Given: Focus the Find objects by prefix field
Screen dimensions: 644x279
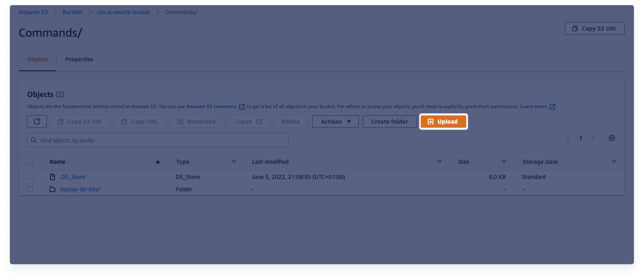Looking at the screenshot, I should (x=158, y=140).
